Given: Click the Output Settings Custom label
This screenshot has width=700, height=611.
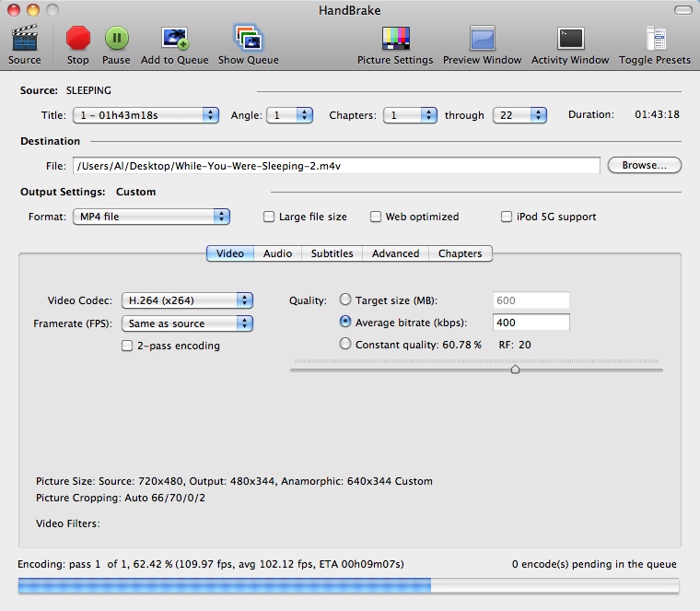Looking at the screenshot, I should point(136,192).
